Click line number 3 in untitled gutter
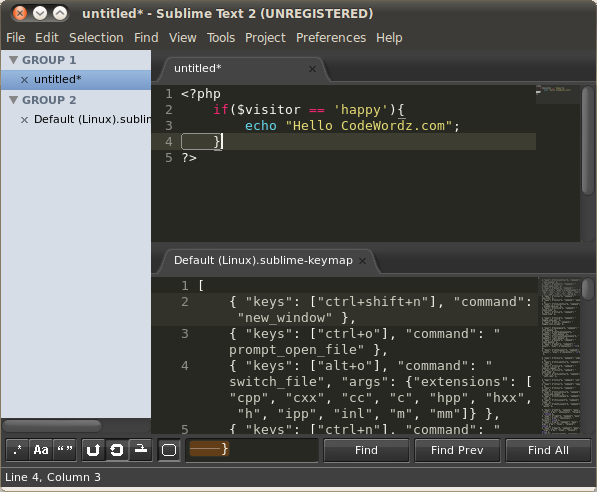The width and height of the screenshot is (597, 492). coord(169,126)
